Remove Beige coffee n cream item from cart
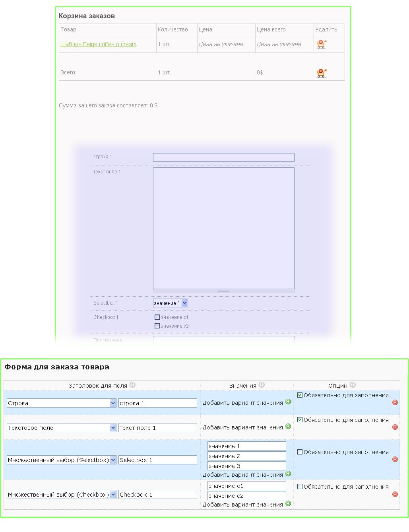Image resolution: width=409 pixels, height=532 pixels. (321, 44)
